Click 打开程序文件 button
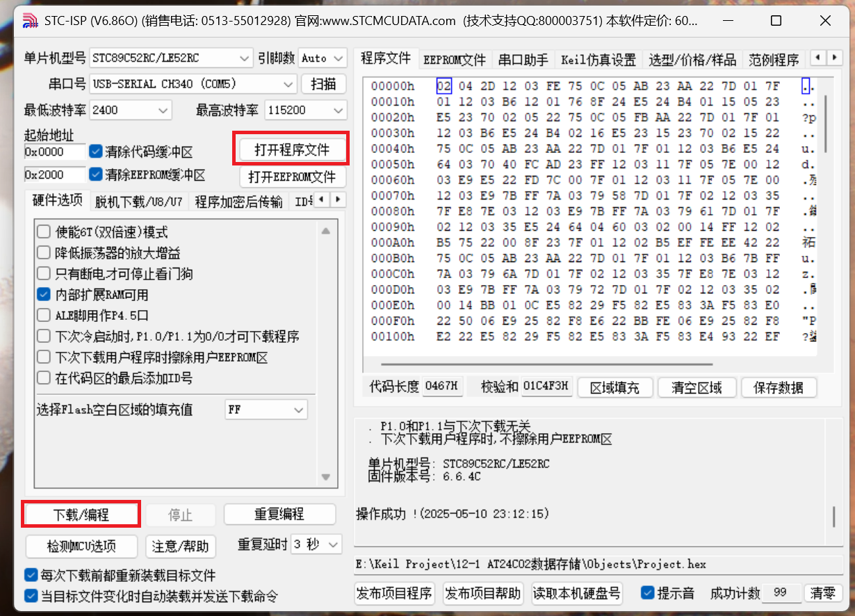The width and height of the screenshot is (855, 616). click(x=292, y=149)
